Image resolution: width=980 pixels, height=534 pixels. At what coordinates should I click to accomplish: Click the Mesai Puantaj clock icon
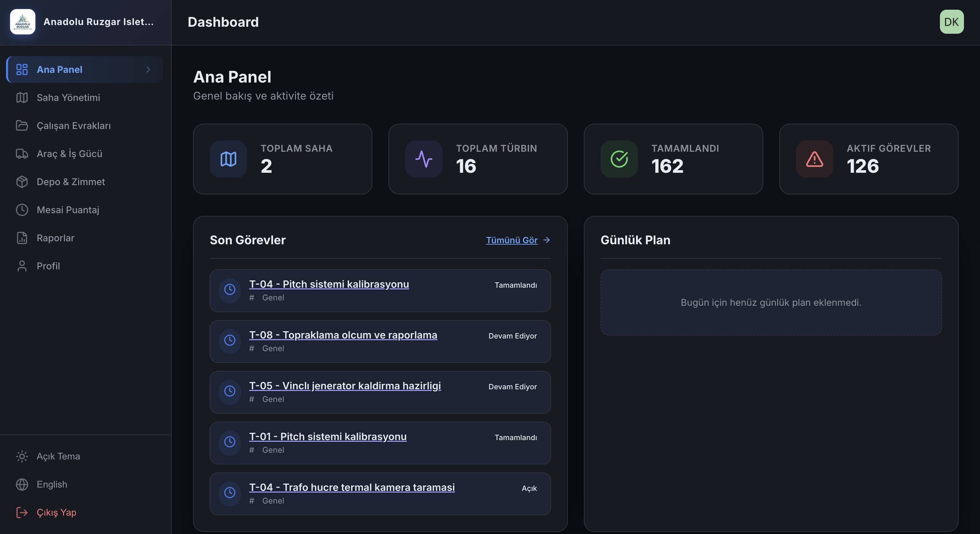click(22, 210)
